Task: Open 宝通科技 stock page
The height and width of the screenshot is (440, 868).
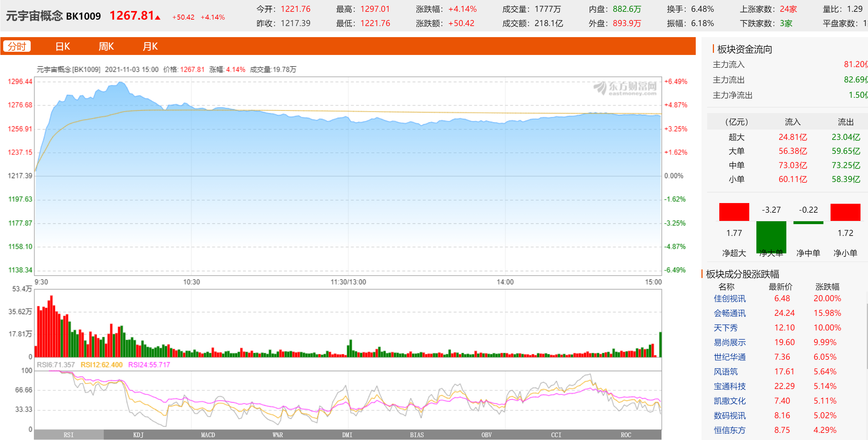Action: point(729,386)
